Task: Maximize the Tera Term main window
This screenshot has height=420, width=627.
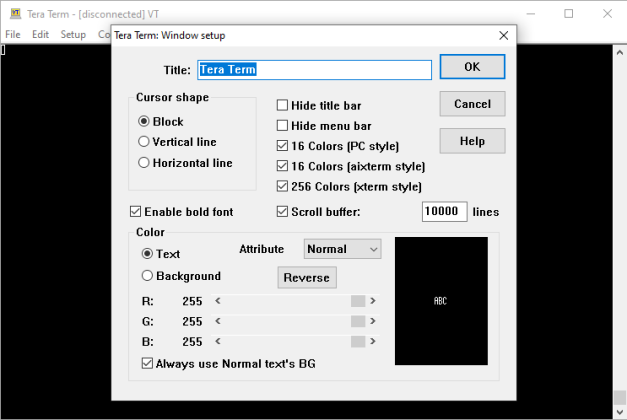Action: coord(569,14)
